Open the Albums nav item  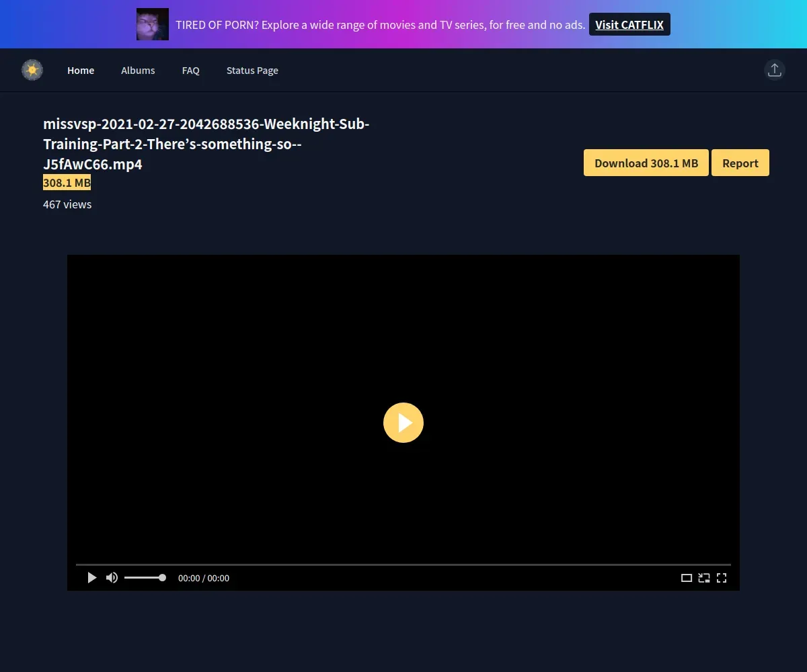point(138,71)
